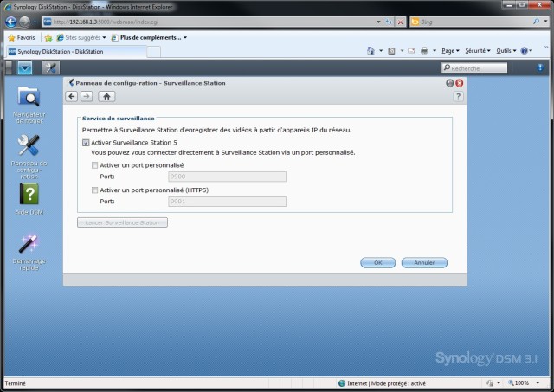Click the IE home page icon
The image size is (554, 392).
pos(370,51)
